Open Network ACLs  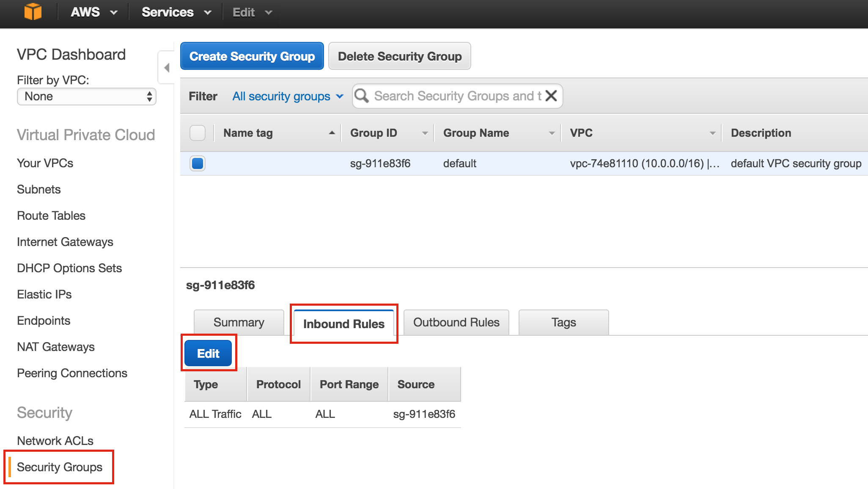click(x=55, y=441)
